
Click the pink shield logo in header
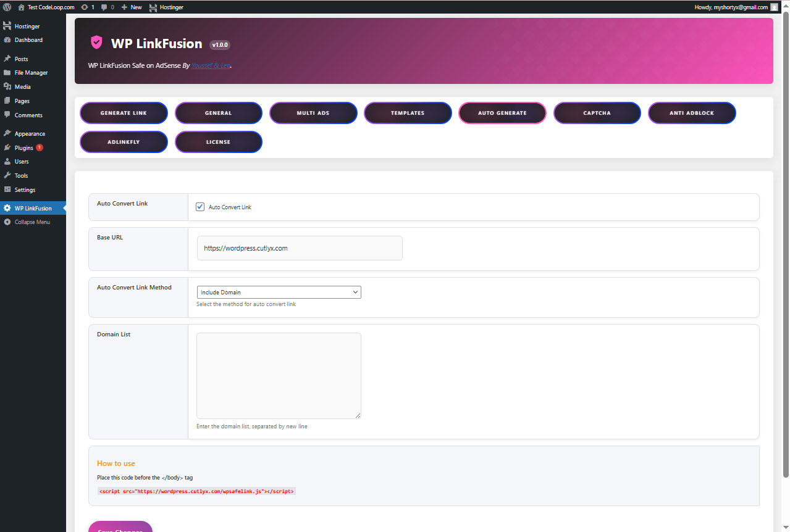(96, 43)
